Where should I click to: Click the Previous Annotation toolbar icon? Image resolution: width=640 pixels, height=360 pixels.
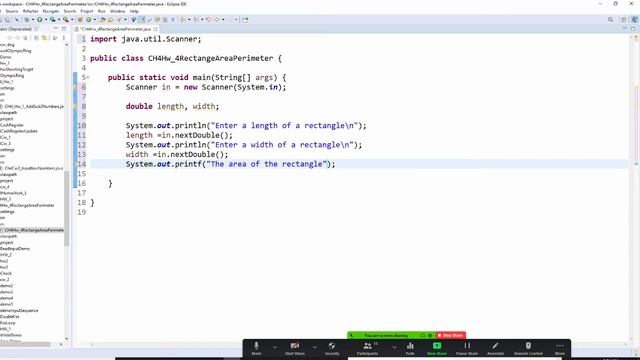point(195,20)
